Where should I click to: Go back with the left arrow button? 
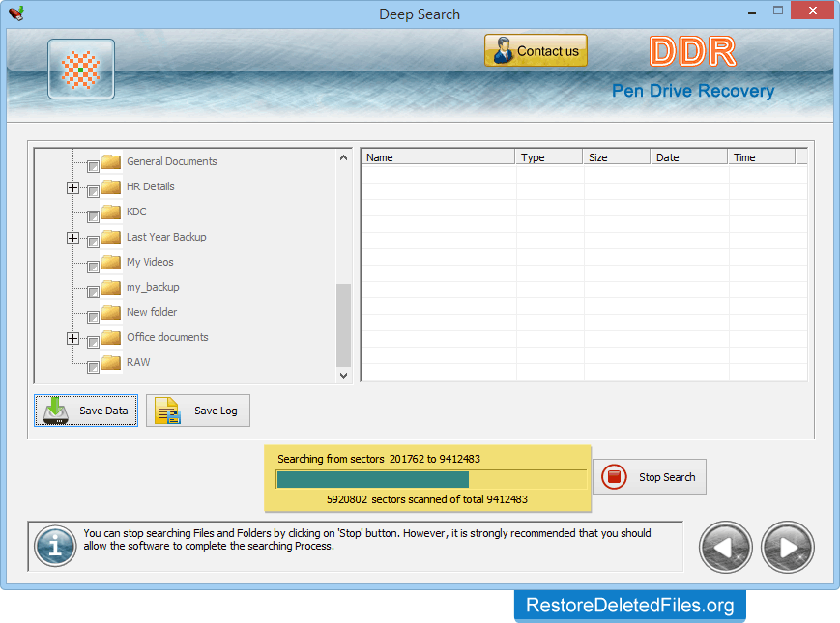[x=725, y=547]
